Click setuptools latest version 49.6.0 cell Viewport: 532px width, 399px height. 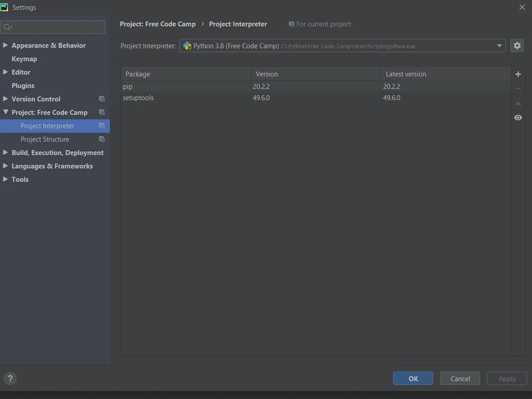tap(392, 98)
